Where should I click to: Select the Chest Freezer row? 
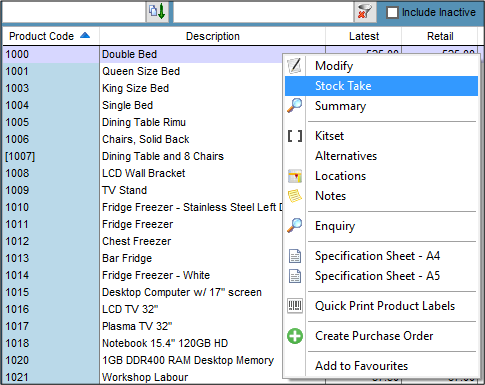click(142, 241)
